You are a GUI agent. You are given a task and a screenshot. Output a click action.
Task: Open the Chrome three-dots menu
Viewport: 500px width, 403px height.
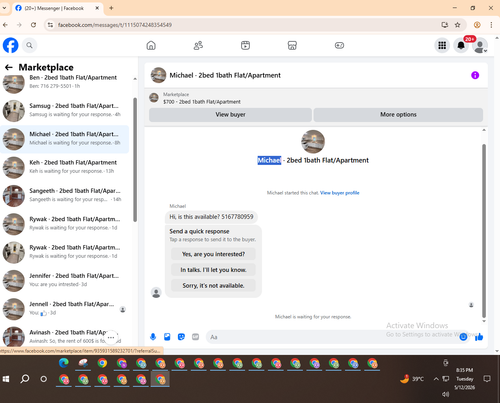(x=491, y=25)
